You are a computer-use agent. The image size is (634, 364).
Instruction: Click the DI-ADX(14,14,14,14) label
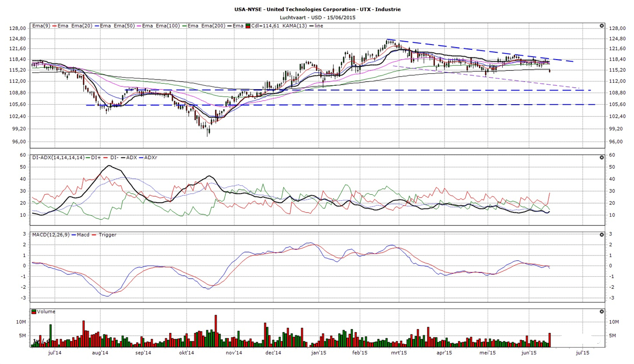58,158
